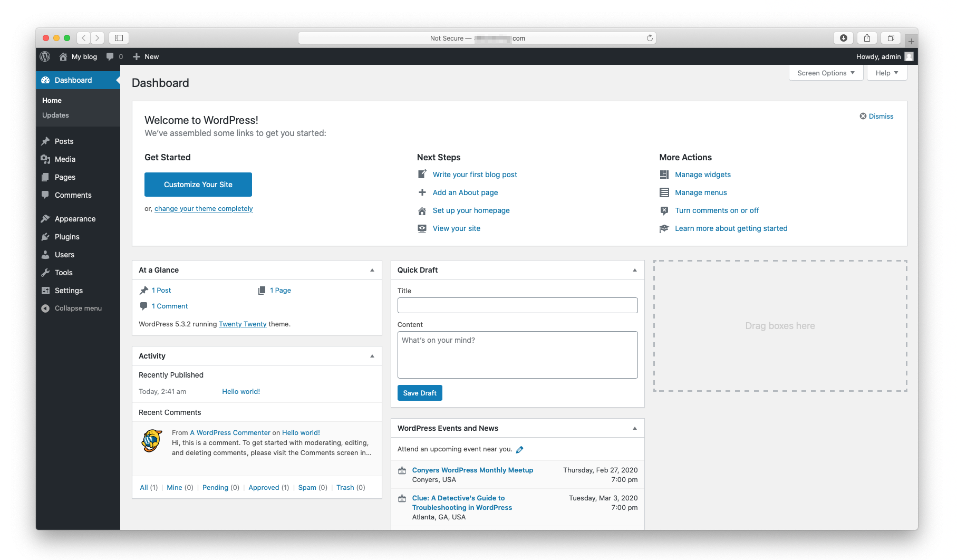Collapse WordPress Events and News panel
957x560 pixels.
pos(635,428)
